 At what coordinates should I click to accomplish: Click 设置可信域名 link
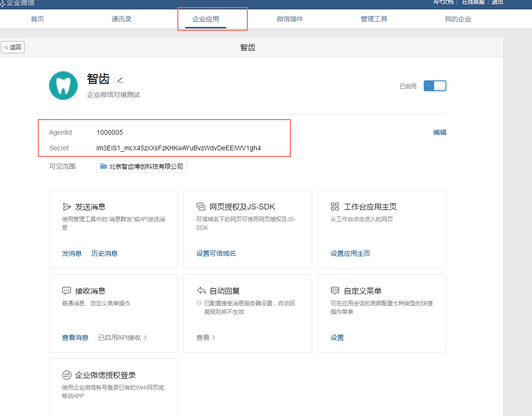[216, 253]
